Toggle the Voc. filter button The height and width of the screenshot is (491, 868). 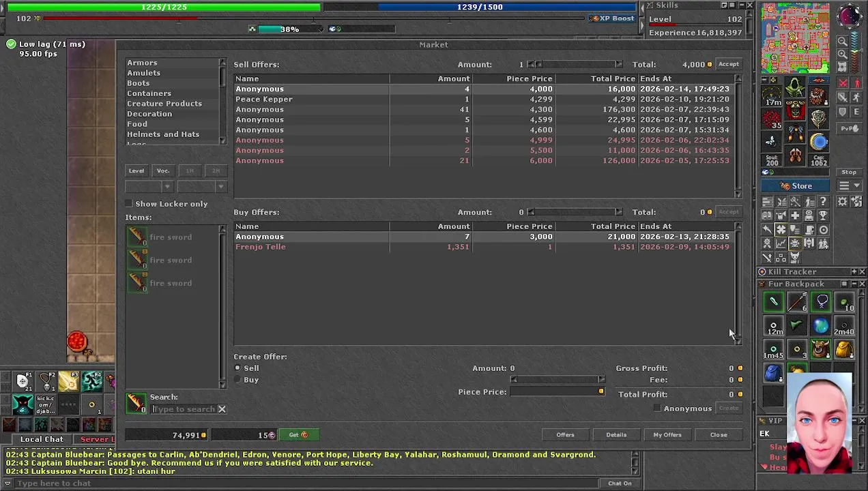pyautogui.click(x=163, y=171)
